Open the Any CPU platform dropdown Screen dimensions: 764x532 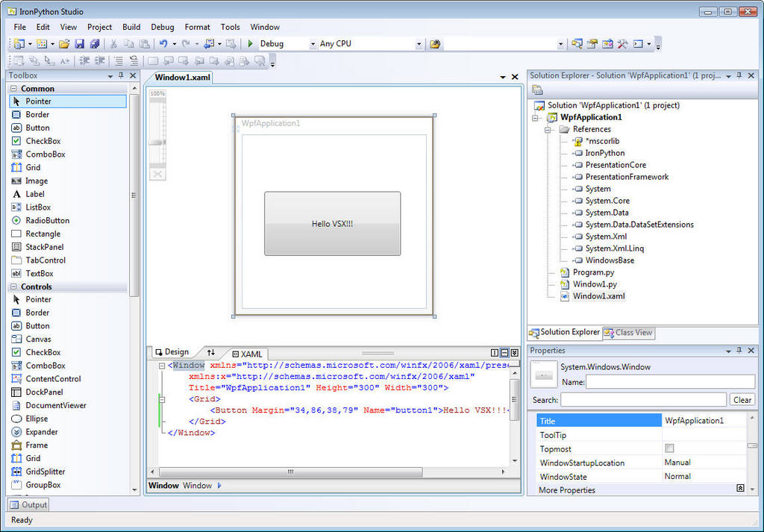pyautogui.click(x=418, y=44)
